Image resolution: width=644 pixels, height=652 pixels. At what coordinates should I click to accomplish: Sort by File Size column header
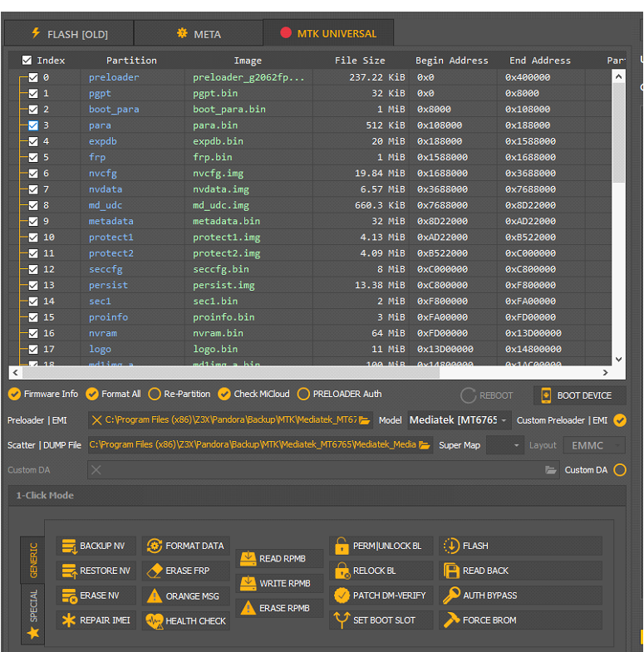coord(360,61)
